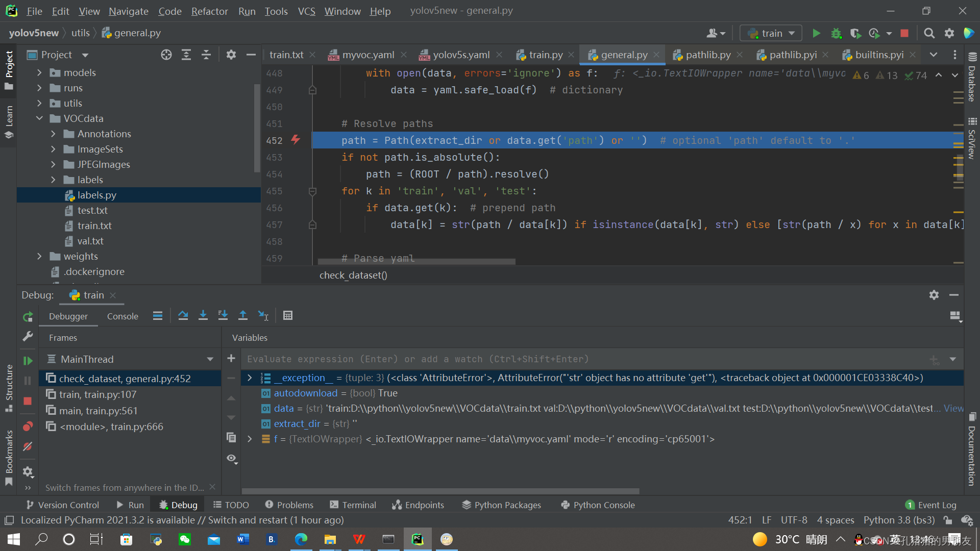Click the watches eye icon
Image resolution: width=980 pixels, height=551 pixels.
coord(231,458)
